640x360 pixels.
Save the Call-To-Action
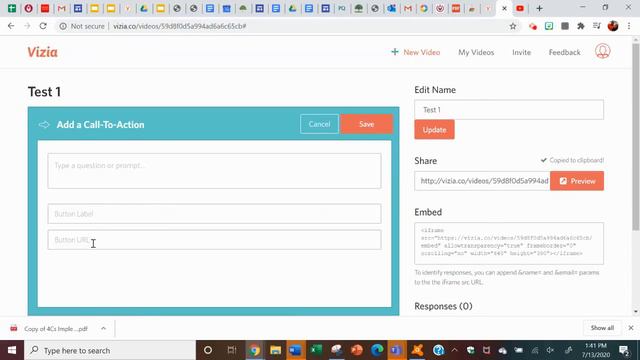click(x=367, y=124)
